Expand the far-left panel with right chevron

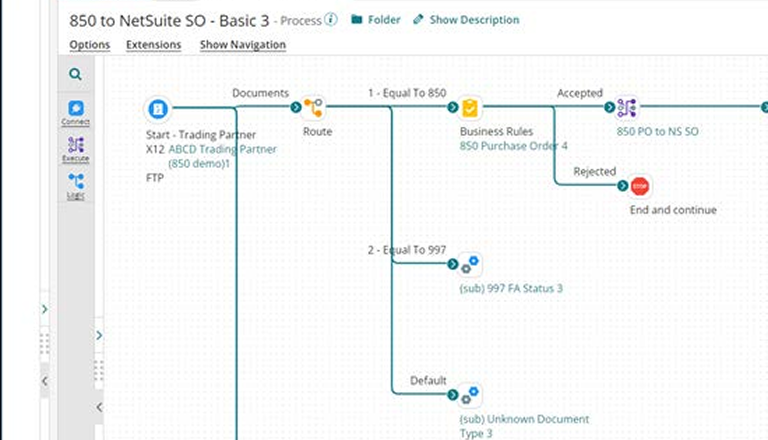pyautogui.click(x=44, y=310)
